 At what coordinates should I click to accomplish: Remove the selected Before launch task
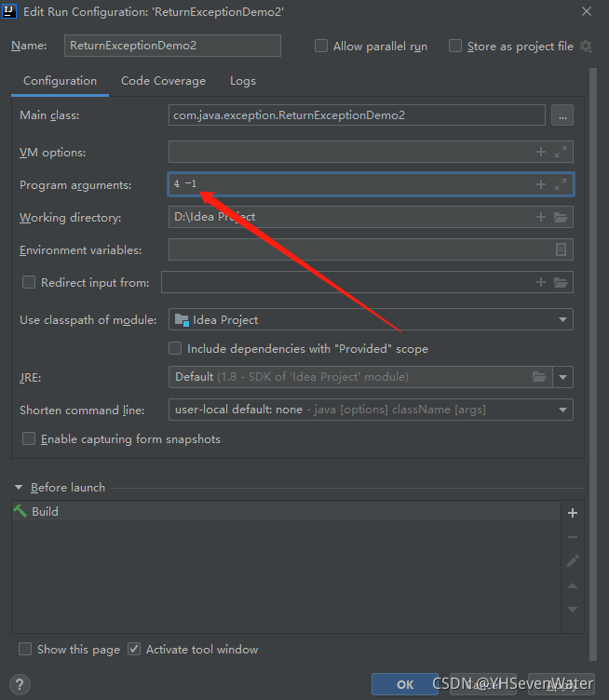click(573, 537)
